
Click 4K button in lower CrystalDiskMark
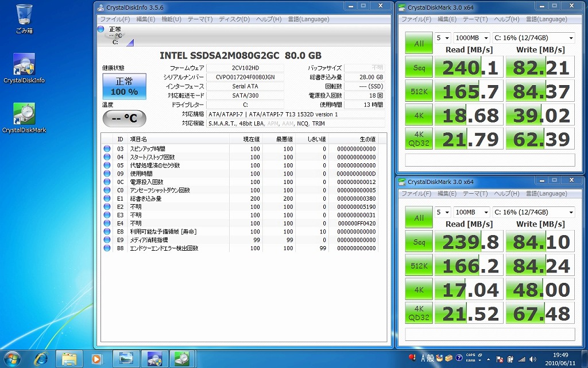pos(419,290)
